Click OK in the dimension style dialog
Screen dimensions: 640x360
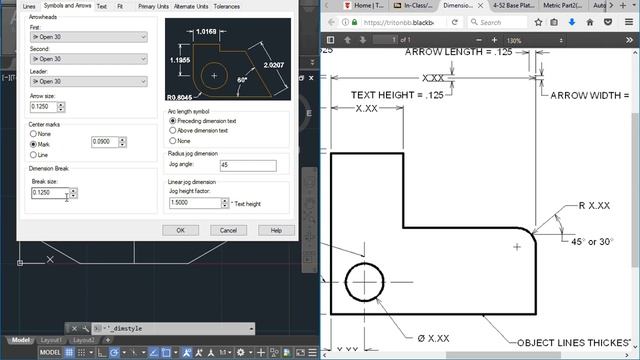[180, 230]
